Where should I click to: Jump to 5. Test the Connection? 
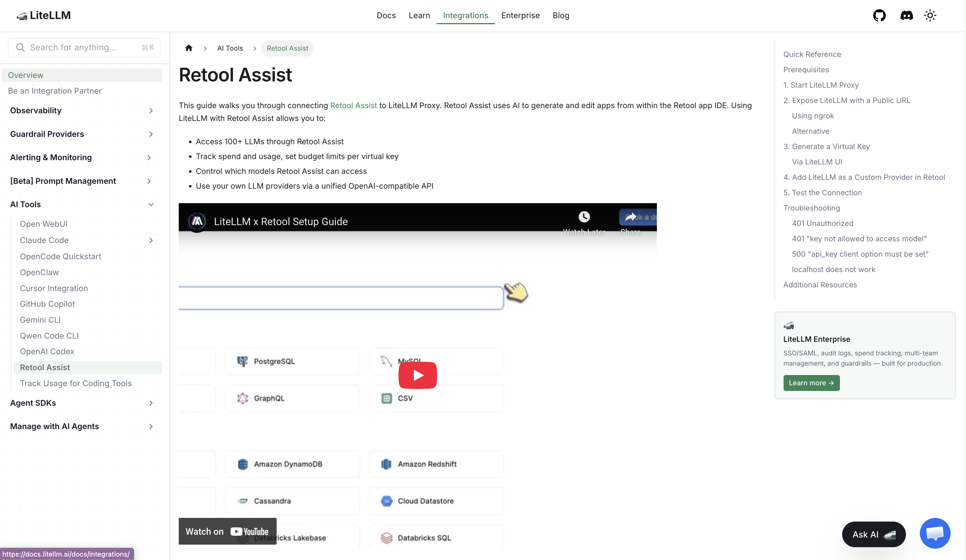[822, 192]
